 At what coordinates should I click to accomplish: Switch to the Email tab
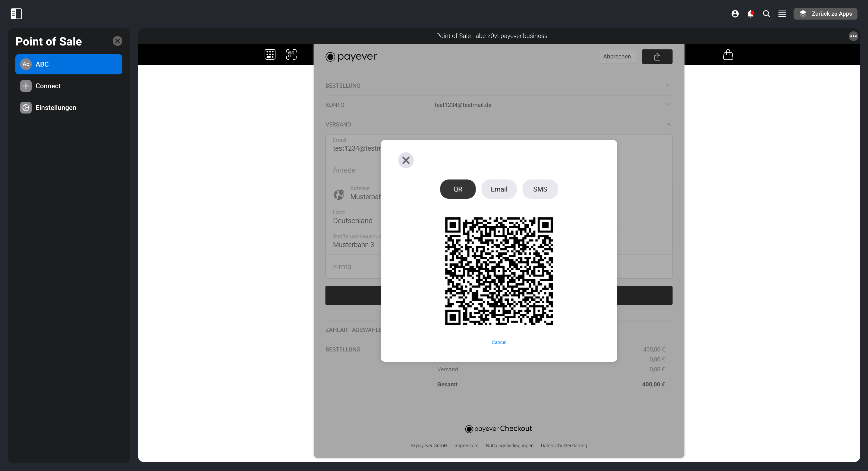coord(499,189)
